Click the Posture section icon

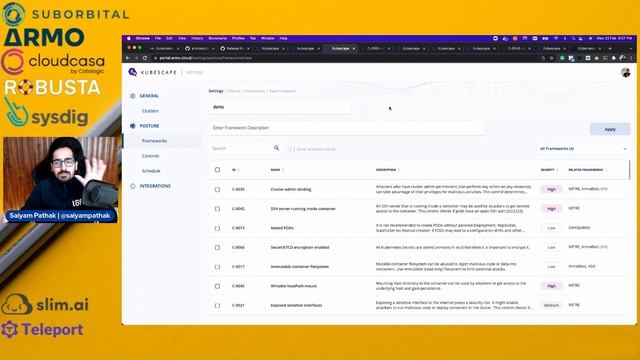point(133,126)
